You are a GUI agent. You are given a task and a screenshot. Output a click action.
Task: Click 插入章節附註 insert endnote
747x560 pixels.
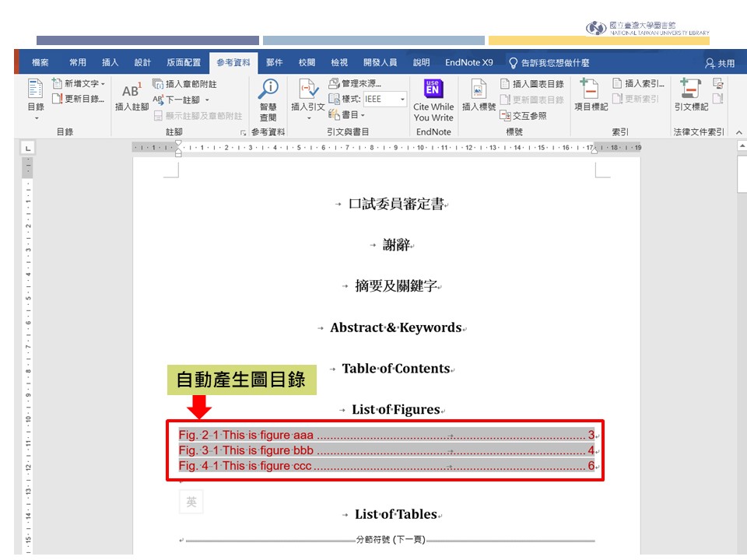coord(185,84)
